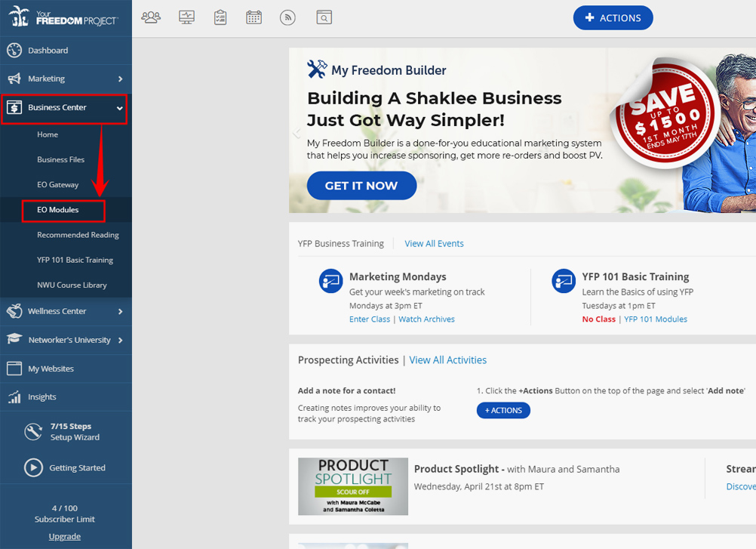Click the Setup Wizard wrench icon

[33, 432]
